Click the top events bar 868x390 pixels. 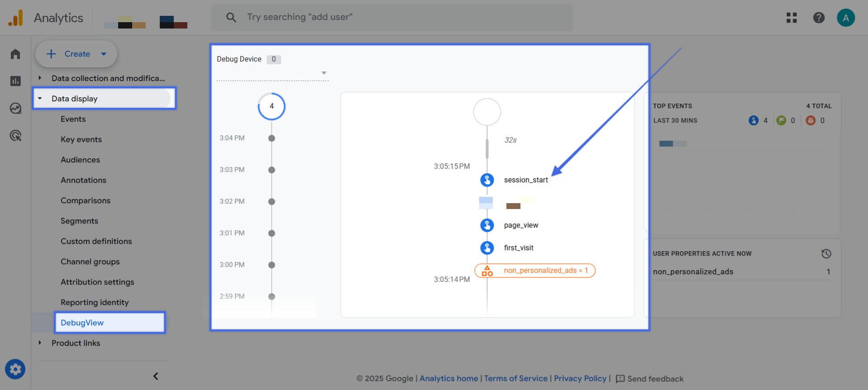click(x=673, y=143)
